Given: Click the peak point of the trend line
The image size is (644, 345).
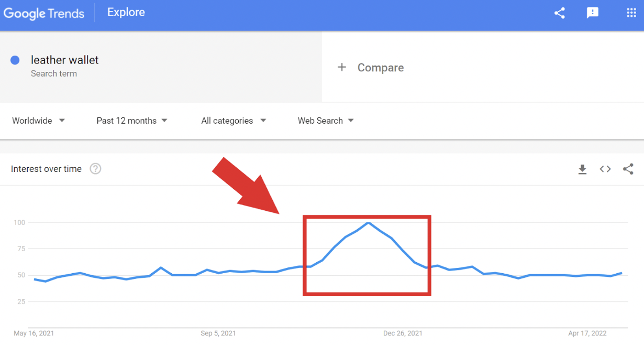Looking at the screenshot, I should coord(369,223).
